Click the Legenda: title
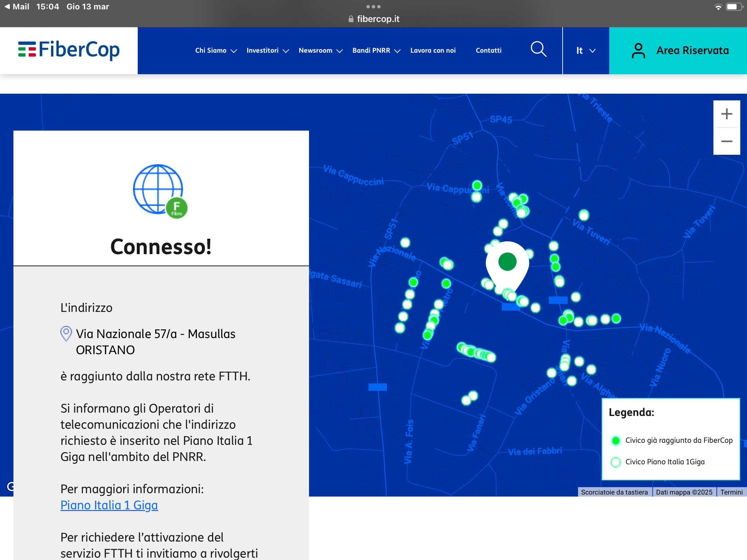This screenshot has height=560, width=747. 631,413
